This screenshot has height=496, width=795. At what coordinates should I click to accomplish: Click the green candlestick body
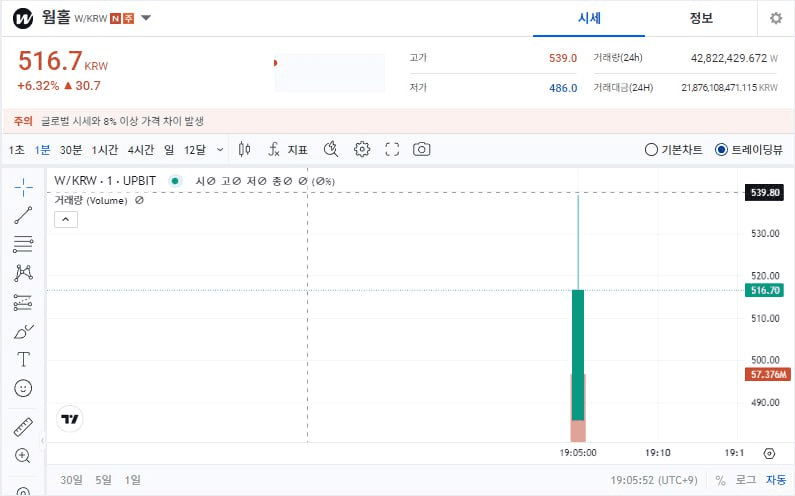point(578,355)
